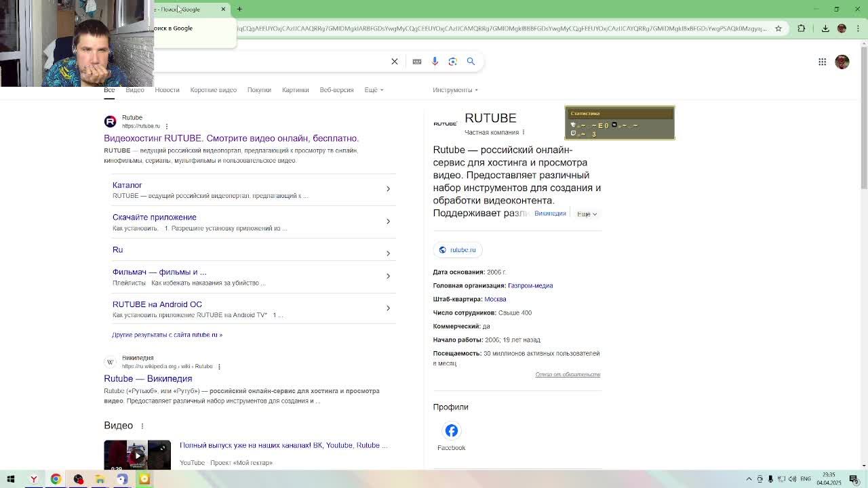Switch to the Покупки search tab
This screenshot has height=488, width=868.
pos(259,90)
